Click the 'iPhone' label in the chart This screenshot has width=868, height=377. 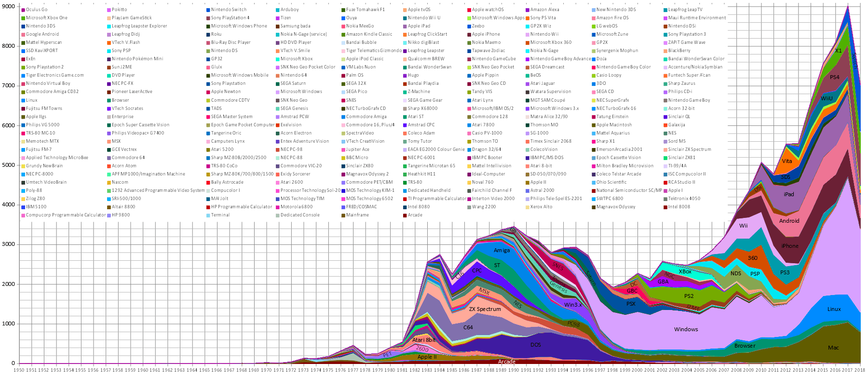(x=790, y=246)
